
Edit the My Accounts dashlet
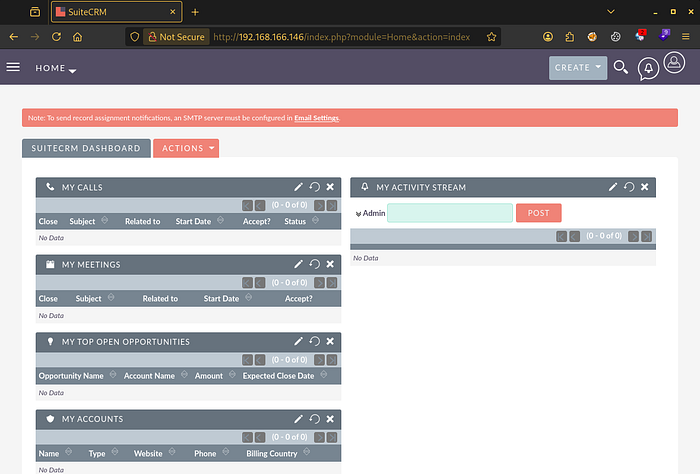tap(298, 419)
